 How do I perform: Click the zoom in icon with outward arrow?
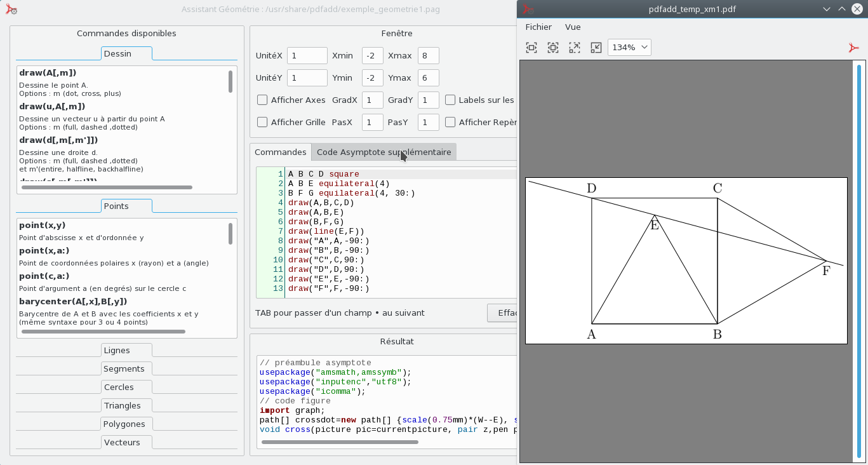click(575, 48)
